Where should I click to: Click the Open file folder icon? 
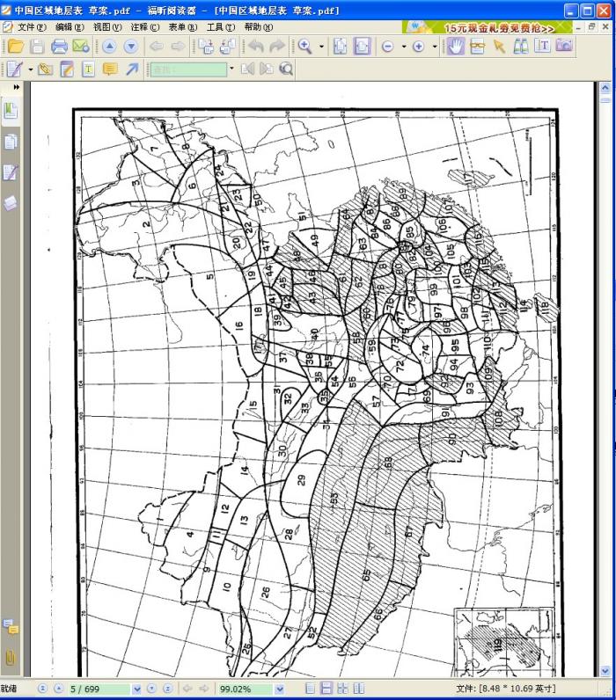16,47
